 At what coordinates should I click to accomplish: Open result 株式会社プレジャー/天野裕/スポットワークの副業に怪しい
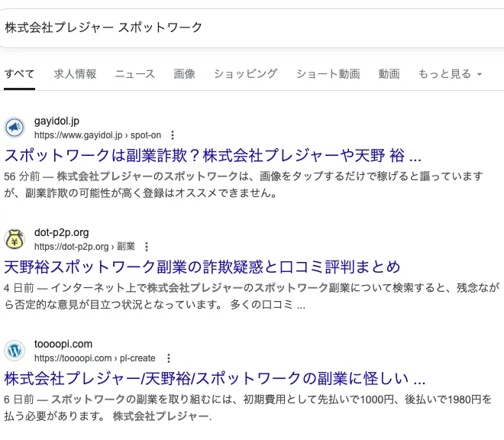[x=215, y=379]
